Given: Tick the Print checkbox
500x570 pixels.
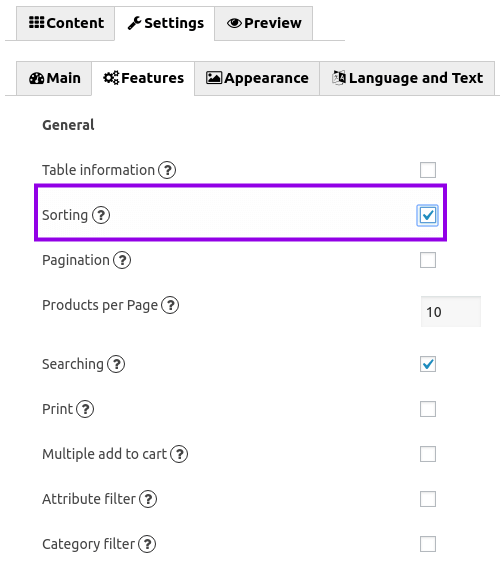Looking at the screenshot, I should (x=428, y=409).
